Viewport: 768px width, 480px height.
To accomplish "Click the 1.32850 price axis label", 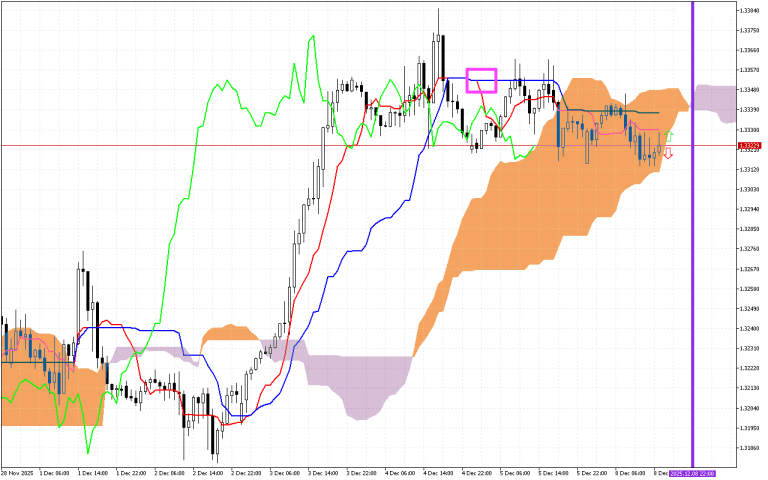I will pos(749,229).
